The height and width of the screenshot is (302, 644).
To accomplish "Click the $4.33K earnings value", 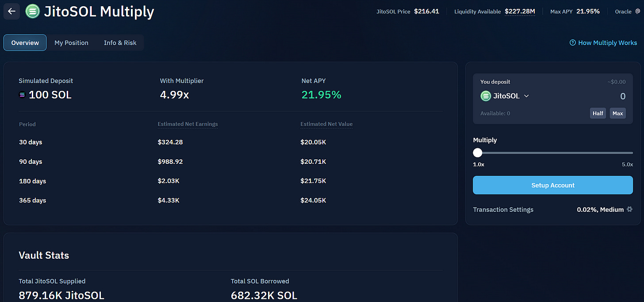I will click(x=169, y=200).
